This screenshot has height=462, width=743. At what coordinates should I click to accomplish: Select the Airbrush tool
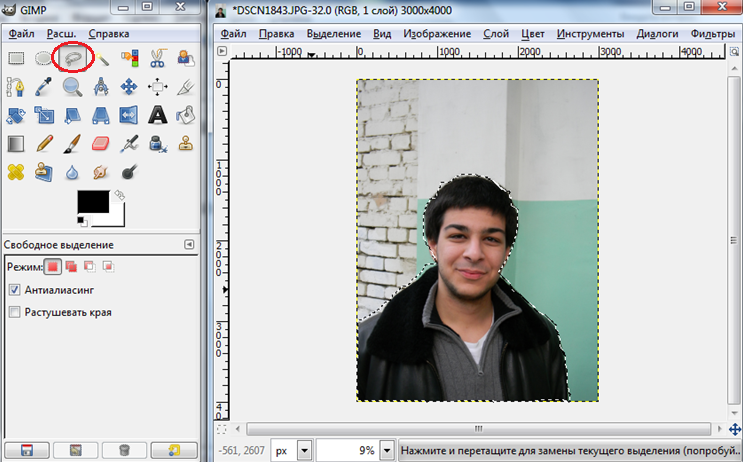[129, 144]
